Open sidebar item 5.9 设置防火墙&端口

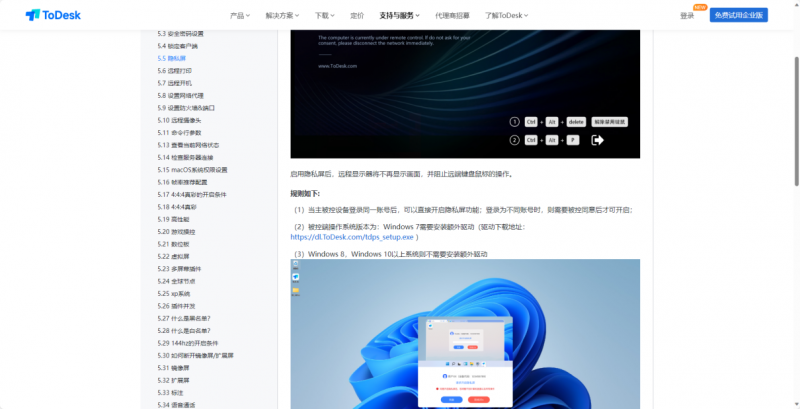(186, 108)
